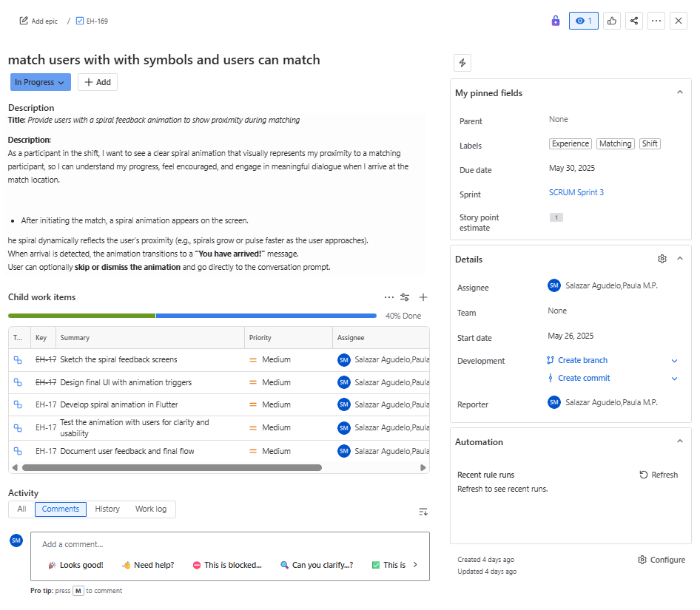Click the thumbs-up vote icon
Viewport: 700px width, 610px height.
(x=612, y=21)
